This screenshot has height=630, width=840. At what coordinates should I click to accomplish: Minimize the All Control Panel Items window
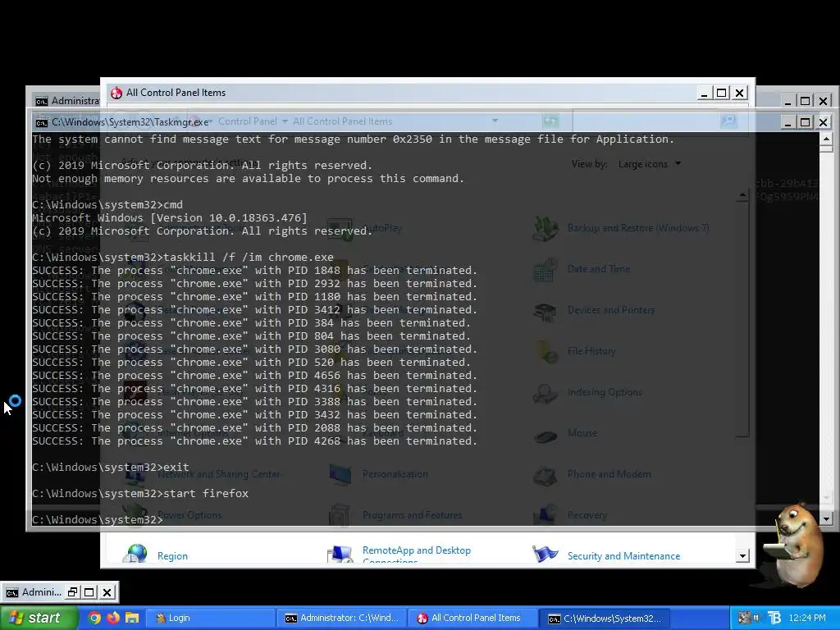(x=705, y=94)
